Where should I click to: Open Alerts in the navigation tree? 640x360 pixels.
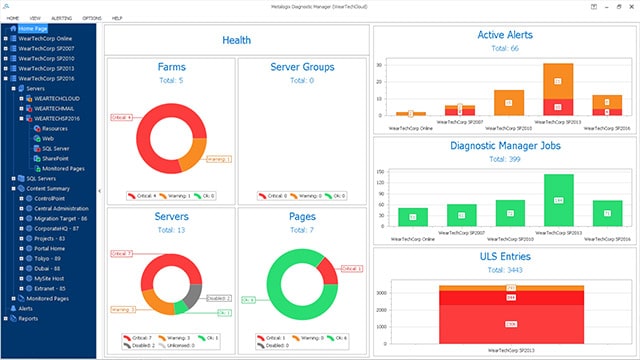pyautogui.click(x=25, y=309)
